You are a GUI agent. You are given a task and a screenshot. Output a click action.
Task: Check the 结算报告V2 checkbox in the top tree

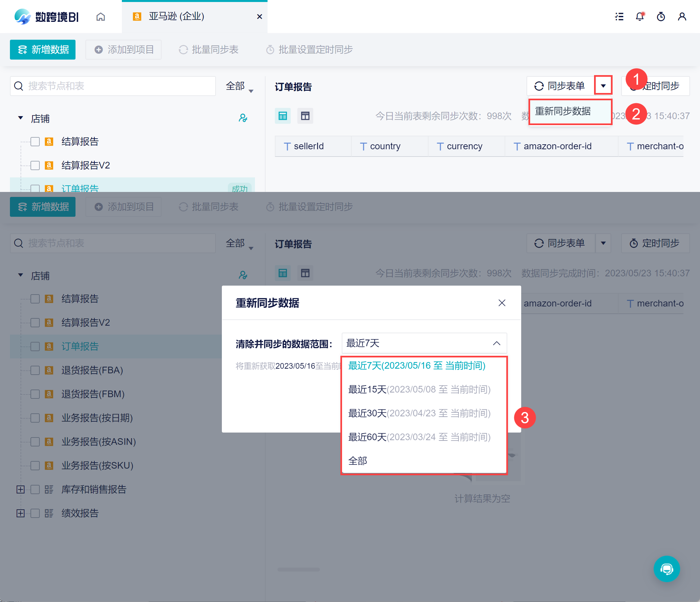(x=35, y=165)
